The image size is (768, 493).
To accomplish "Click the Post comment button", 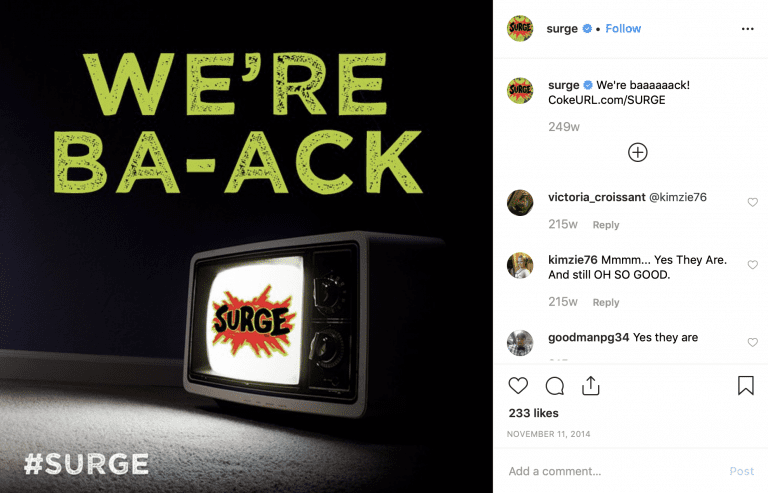I will click(x=742, y=471).
